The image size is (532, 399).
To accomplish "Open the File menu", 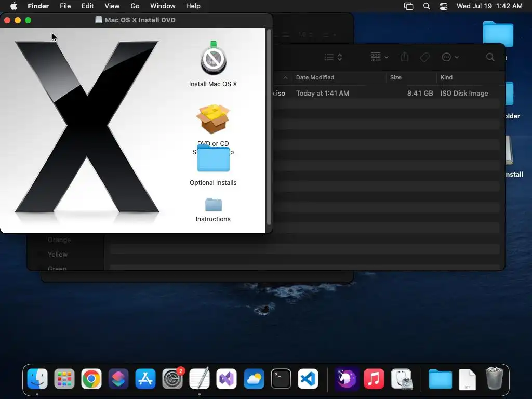I will (65, 6).
